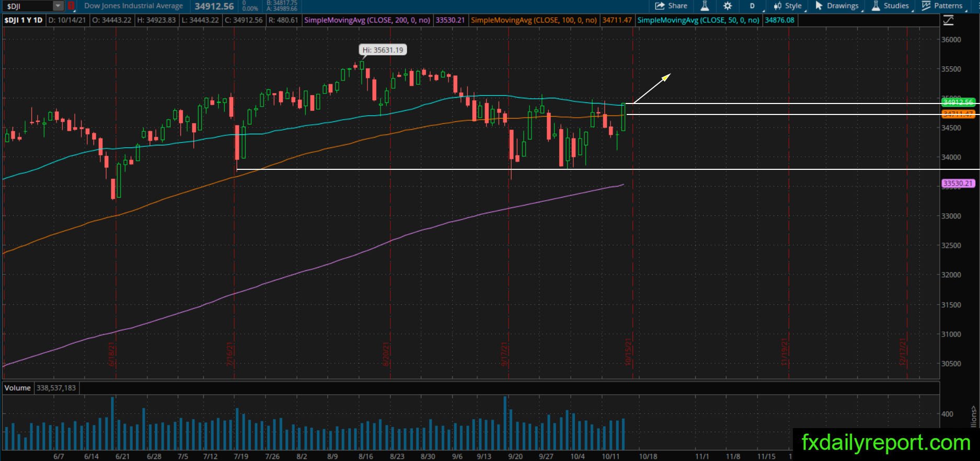Open the Drawings menu
980x461 pixels.
pos(837,6)
